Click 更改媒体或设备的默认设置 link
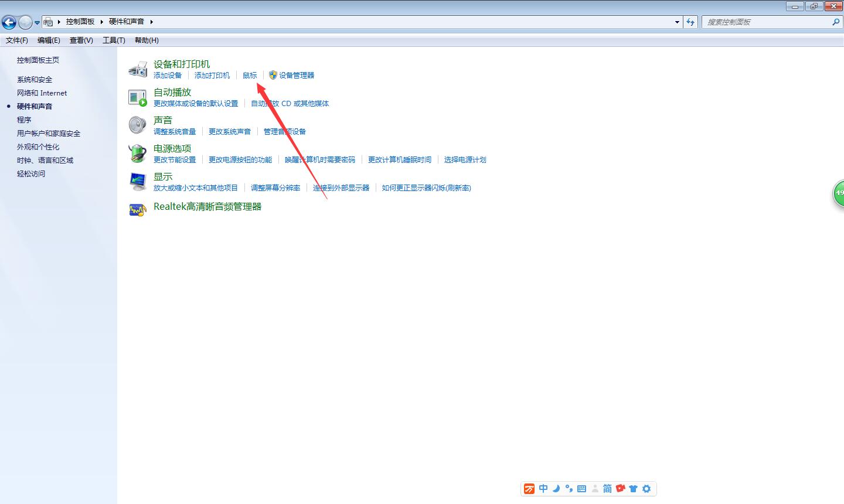The width and height of the screenshot is (844, 504). tap(196, 104)
